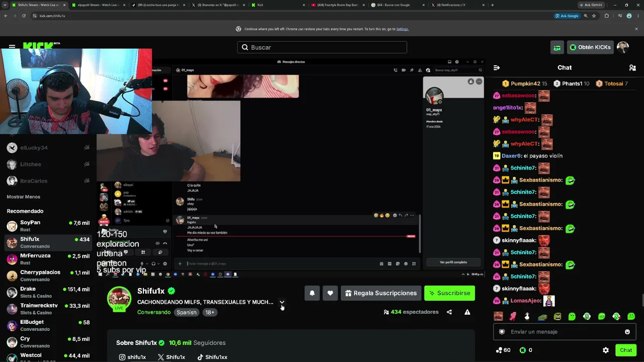Open MrFerruzca recommended channel
644x362 pixels.
tap(48, 259)
